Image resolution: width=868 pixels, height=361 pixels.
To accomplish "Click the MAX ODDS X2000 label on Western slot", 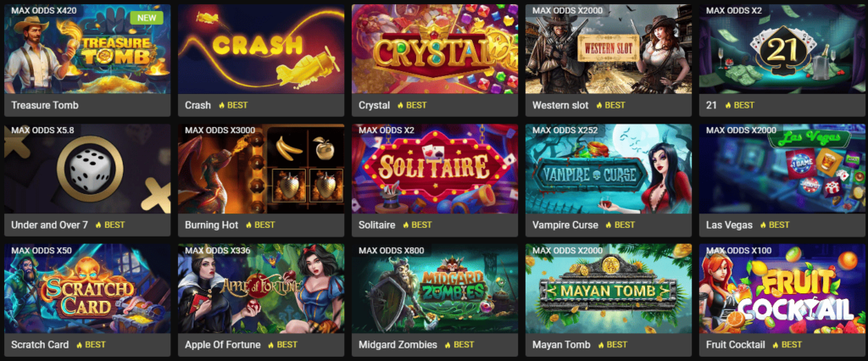I will (568, 10).
